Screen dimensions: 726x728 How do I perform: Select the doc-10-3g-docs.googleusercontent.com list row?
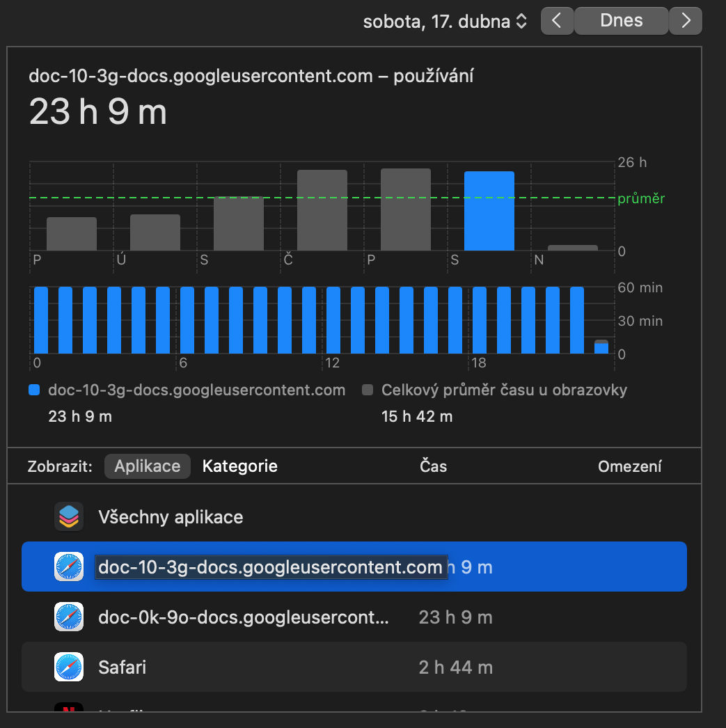(x=354, y=567)
